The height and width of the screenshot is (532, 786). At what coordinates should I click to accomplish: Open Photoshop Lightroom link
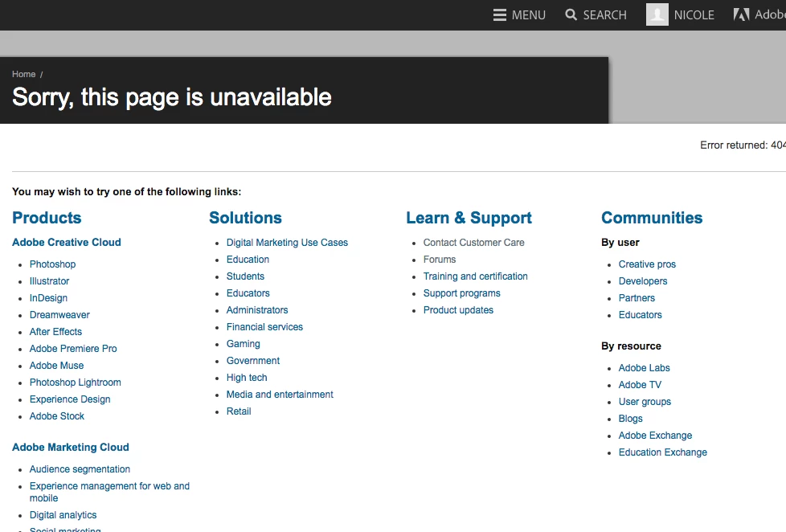tap(76, 383)
